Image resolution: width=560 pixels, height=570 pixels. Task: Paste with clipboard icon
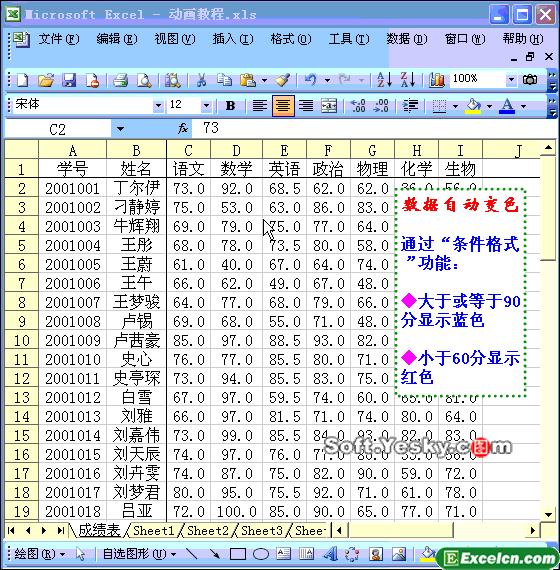248,80
